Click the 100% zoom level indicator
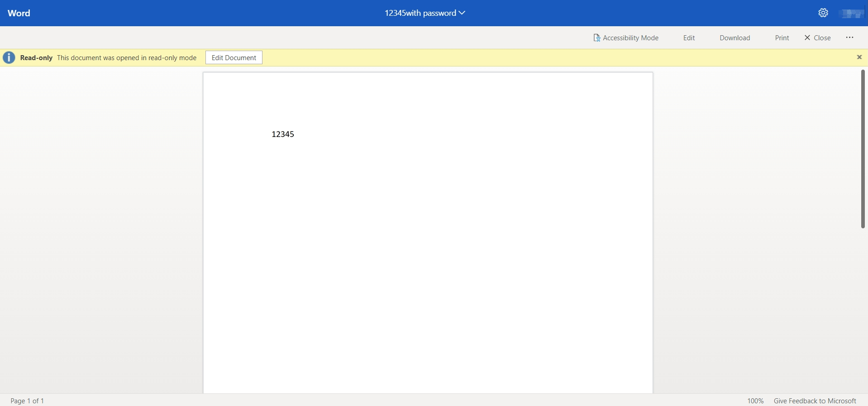This screenshot has height=406, width=868. 755,401
